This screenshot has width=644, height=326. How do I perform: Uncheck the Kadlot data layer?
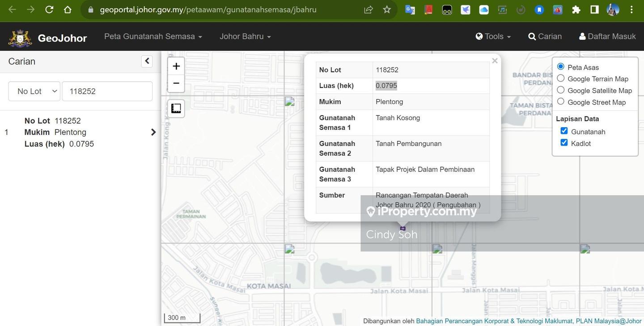point(564,142)
